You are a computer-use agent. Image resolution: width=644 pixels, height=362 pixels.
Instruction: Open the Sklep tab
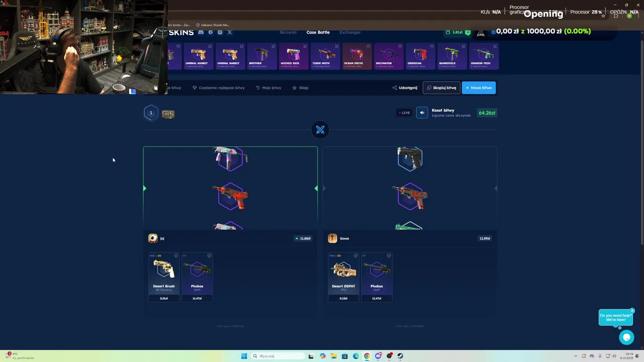point(300,88)
